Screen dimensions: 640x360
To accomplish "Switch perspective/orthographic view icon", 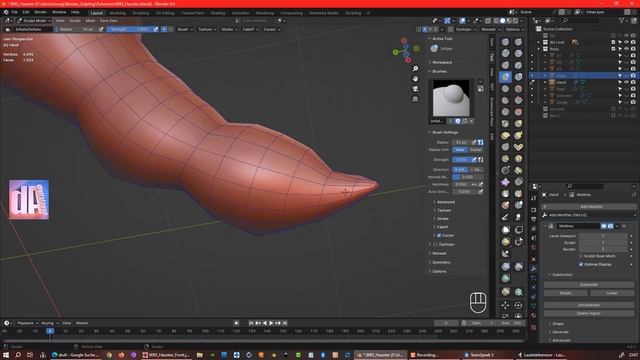I will (x=415, y=99).
